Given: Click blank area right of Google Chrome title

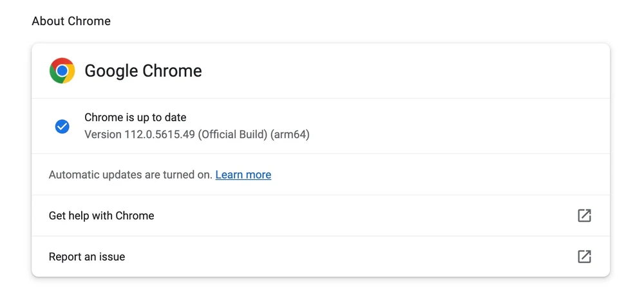Looking at the screenshot, I should click(x=399, y=71).
